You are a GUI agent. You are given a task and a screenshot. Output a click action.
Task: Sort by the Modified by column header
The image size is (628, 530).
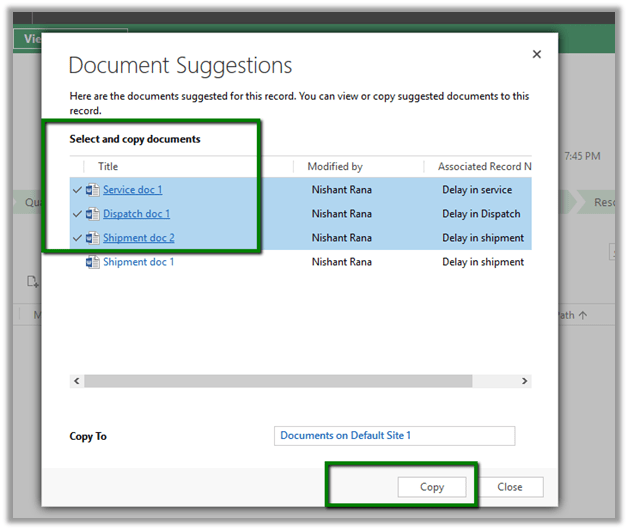(335, 167)
